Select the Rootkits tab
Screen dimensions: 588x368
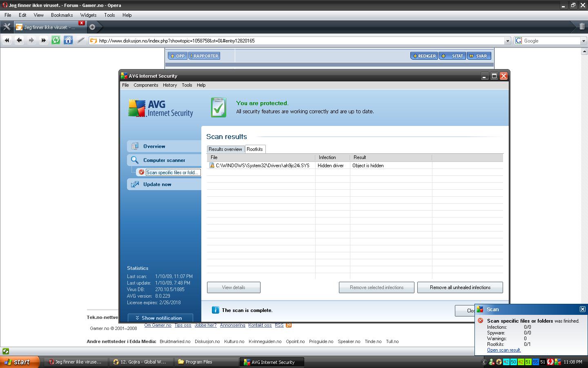255,149
